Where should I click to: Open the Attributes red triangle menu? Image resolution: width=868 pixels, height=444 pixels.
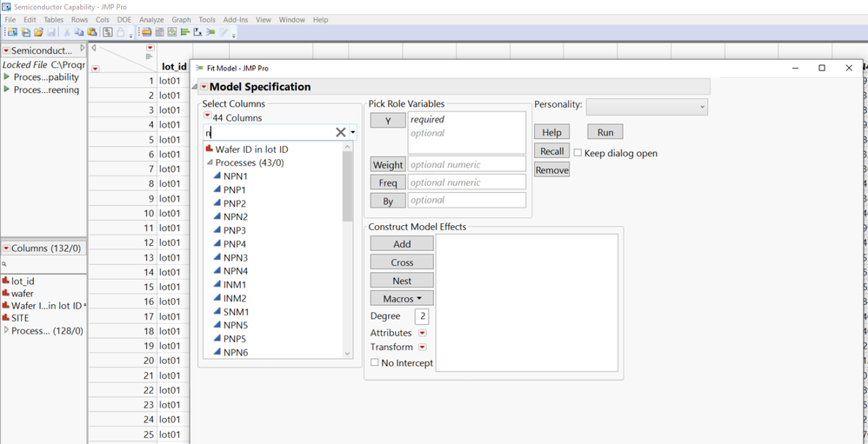[x=423, y=333]
